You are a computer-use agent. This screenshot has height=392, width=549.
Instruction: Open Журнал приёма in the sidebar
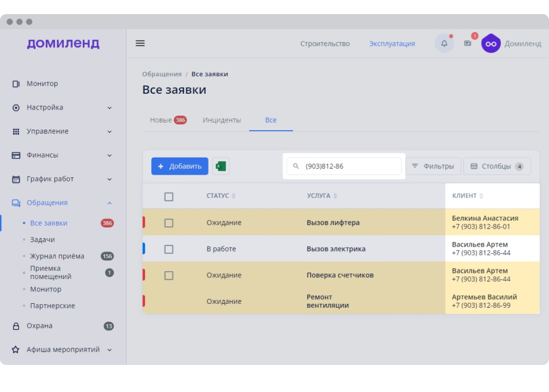tap(57, 256)
